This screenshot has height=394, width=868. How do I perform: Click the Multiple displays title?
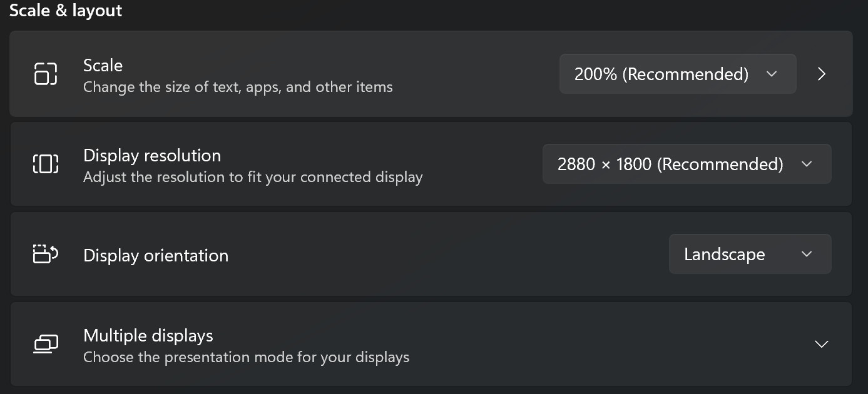point(148,336)
